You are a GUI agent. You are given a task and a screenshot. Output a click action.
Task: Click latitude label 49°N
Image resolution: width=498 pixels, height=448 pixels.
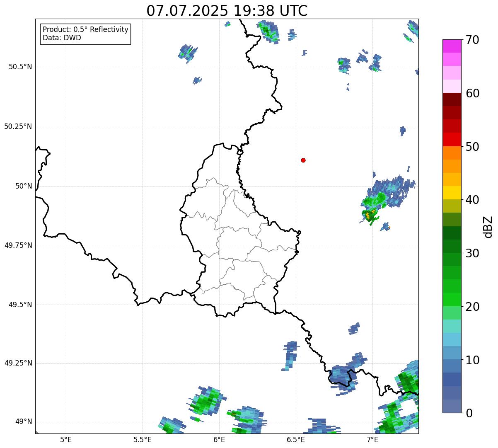[24, 421]
